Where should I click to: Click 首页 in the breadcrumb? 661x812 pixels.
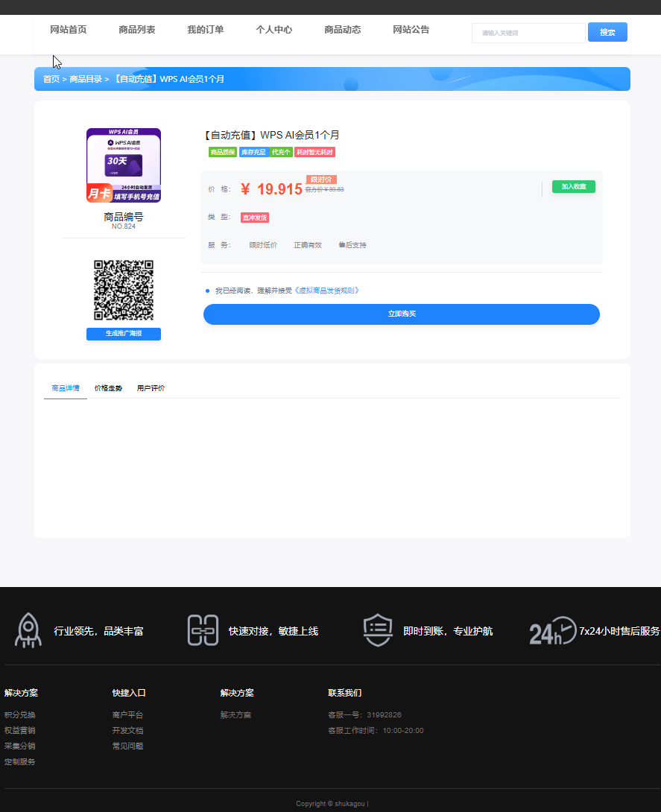coord(51,79)
